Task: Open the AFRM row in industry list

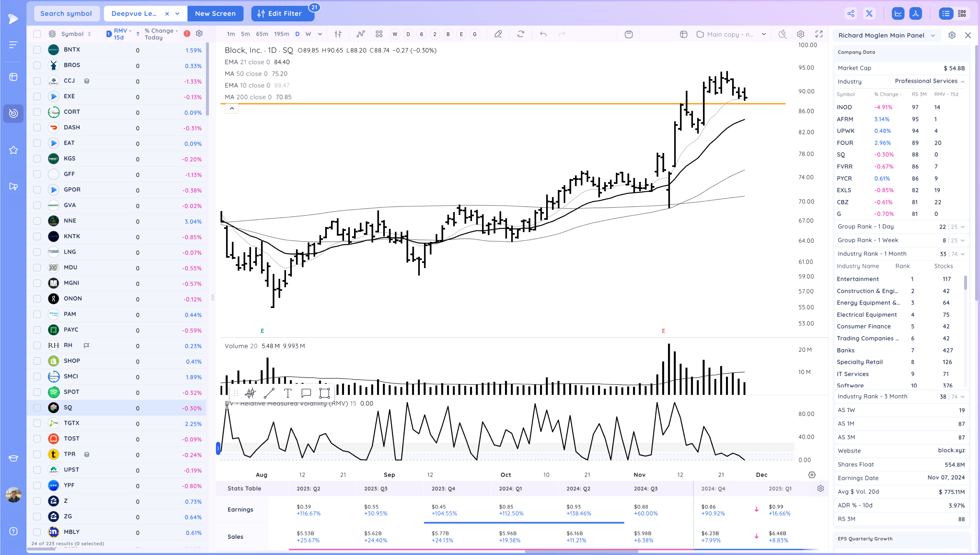Action: (x=901, y=119)
